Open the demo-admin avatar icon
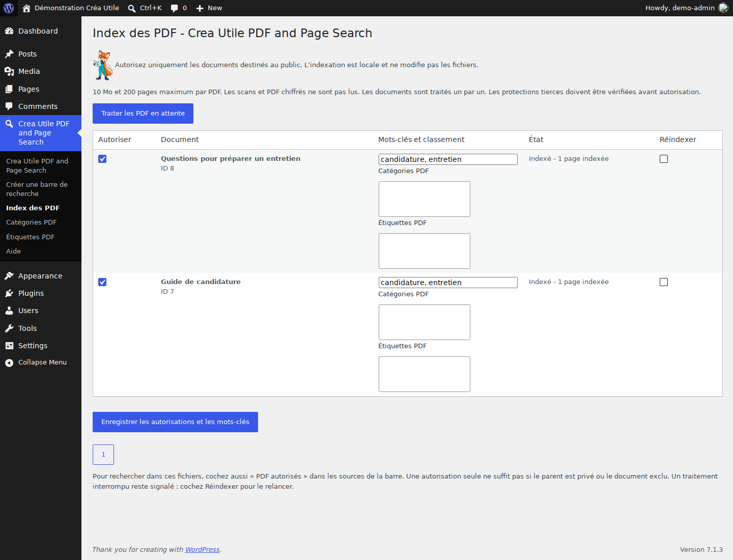The image size is (733, 560). pyautogui.click(x=723, y=8)
